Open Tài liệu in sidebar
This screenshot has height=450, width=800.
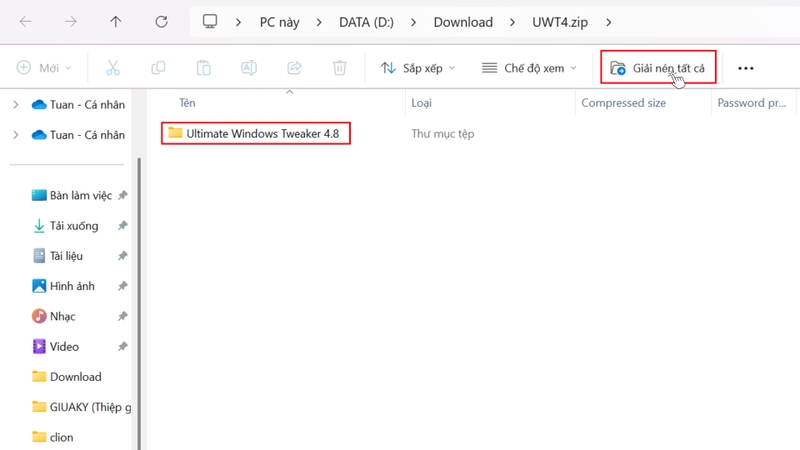pos(57,256)
